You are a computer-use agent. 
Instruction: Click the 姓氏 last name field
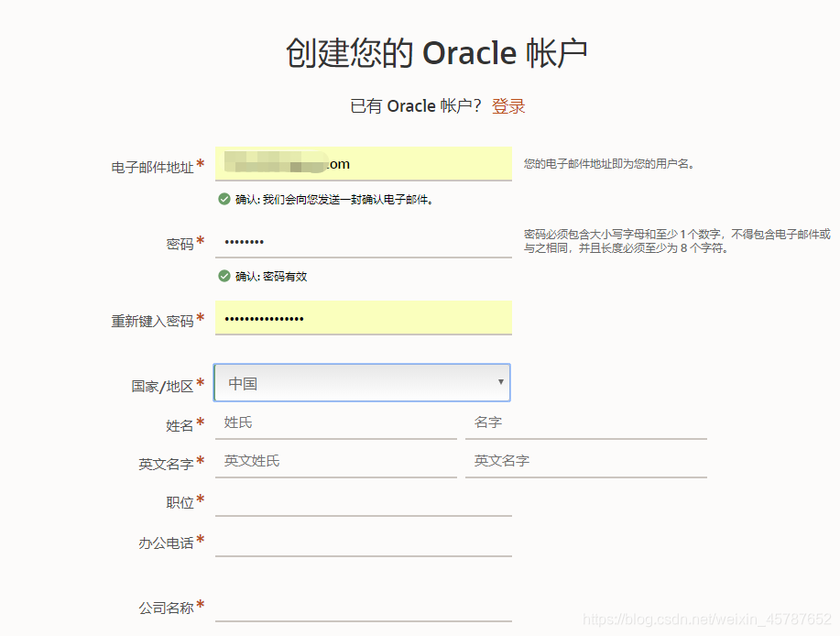[x=336, y=423]
